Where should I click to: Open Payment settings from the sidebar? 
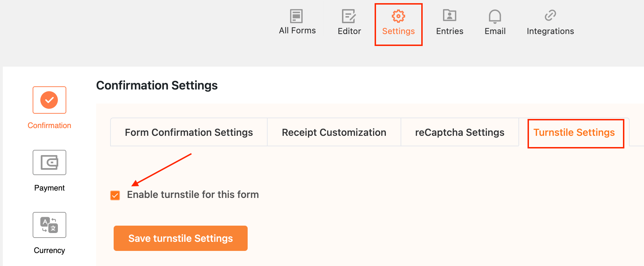(49, 188)
